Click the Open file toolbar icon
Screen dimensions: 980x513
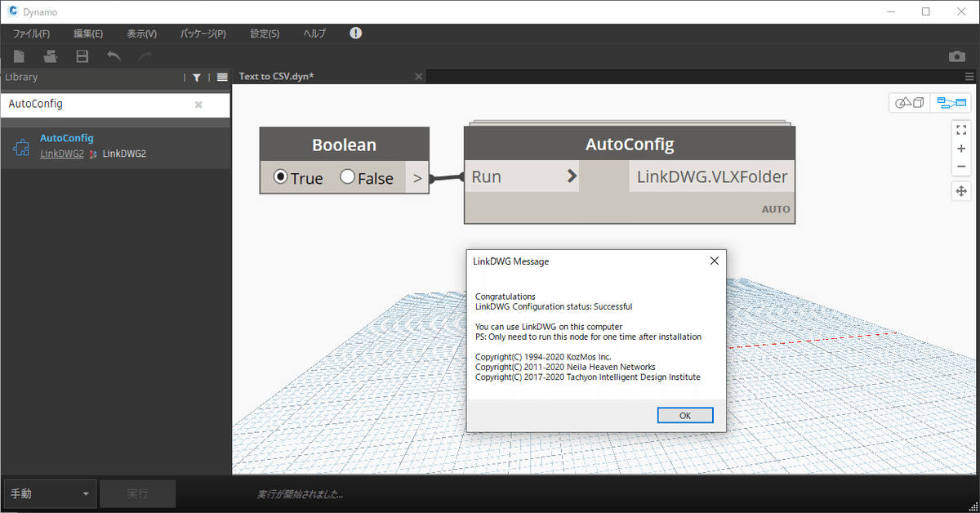(x=51, y=56)
